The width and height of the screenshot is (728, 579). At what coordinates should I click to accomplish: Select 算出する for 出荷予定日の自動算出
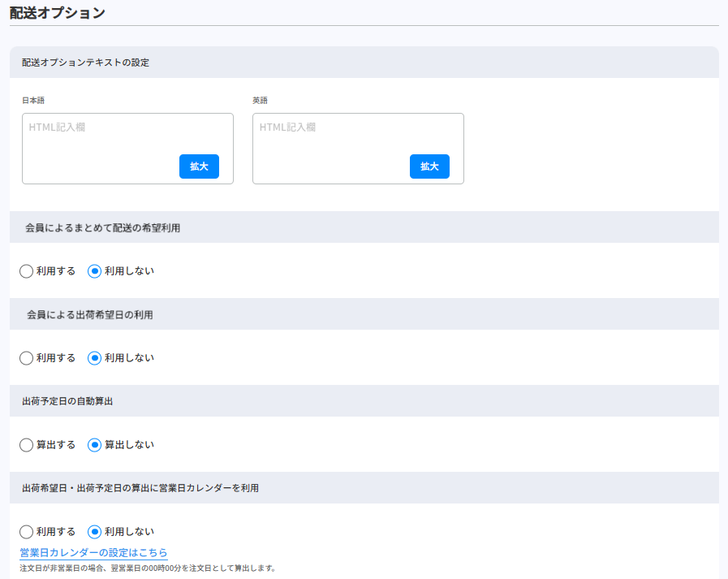pyautogui.click(x=27, y=445)
